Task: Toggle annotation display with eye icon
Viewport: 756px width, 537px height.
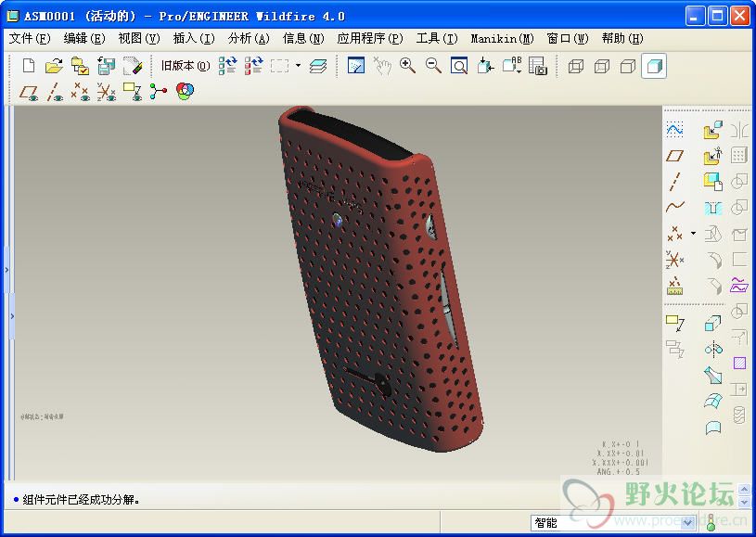Action: [132, 92]
